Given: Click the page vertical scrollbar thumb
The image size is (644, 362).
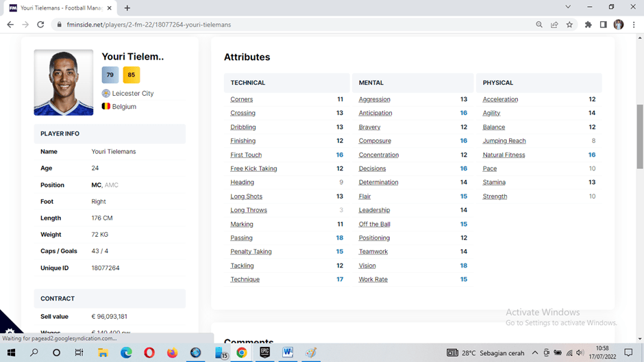Looking at the screenshot, I should tap(640, 135).
